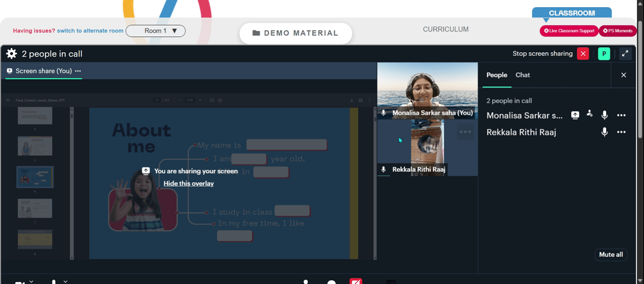Viewport: 644px width, 284px height.
Task: Toggle Rekkala Rithi Raaj's microphone in the People list
Action: [605, 132]
